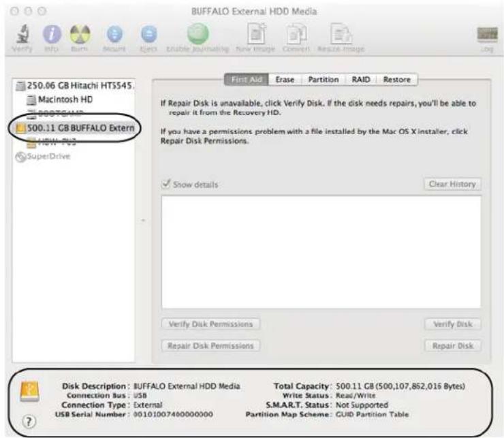504x438 pixels.
Task: Click the Verify microscope icon in toolbar
Action: [x=22, y=34]
